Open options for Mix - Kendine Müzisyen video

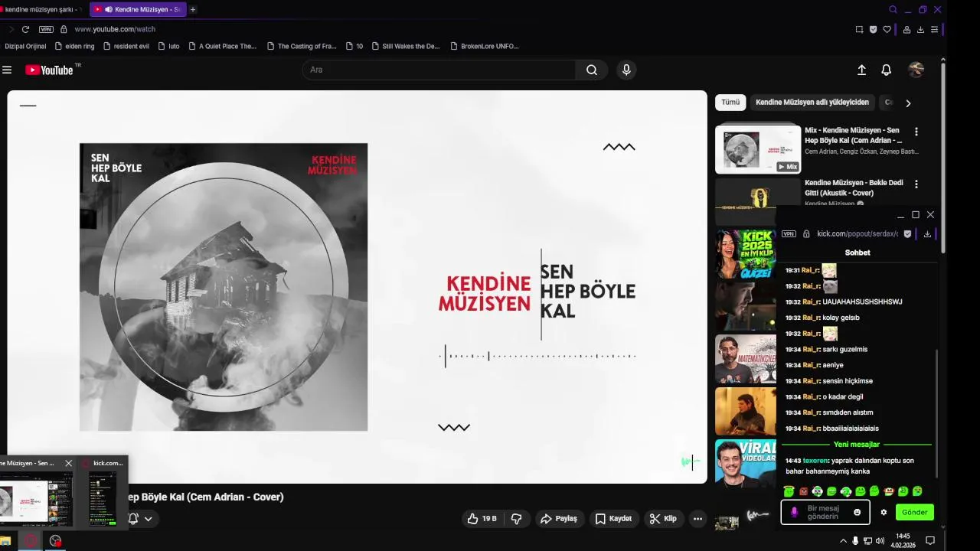[916, 132]
